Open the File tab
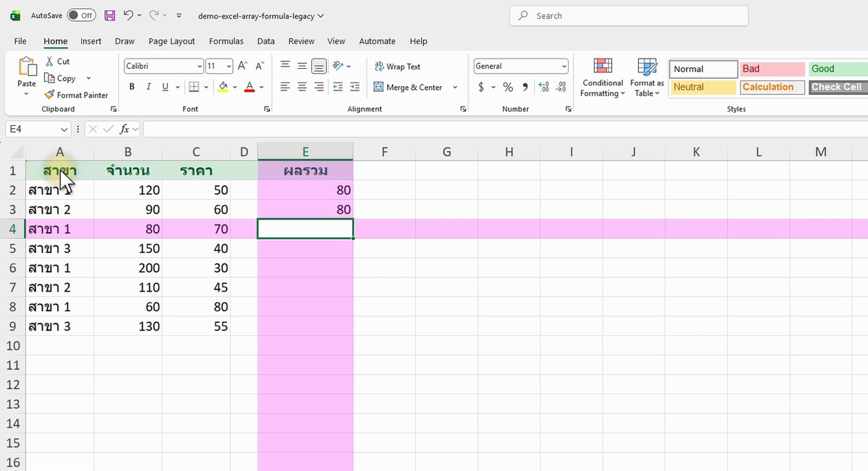Viewport: 868px width, 471px height. click(20, 41)
